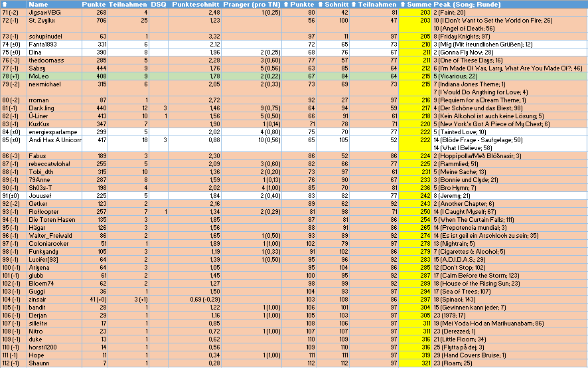
Task: Click the rank cell 71 (-2)
Action: (13, 12)
